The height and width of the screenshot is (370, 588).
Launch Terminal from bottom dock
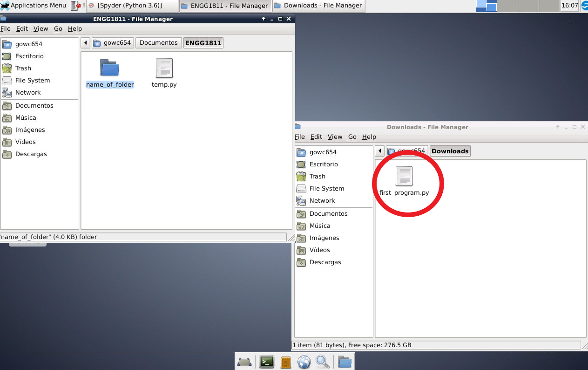click(x=267, y=362)
